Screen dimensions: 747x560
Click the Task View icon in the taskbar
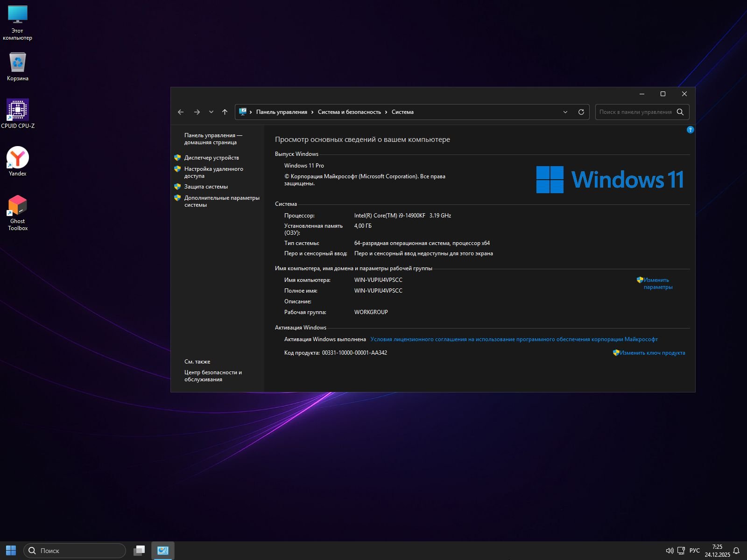[139, 551]
